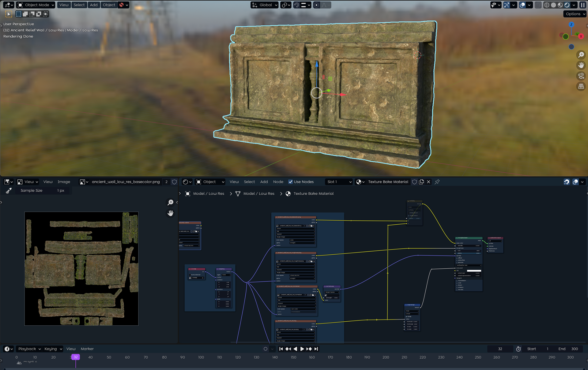
Task: Toggle the fake user shield for Texture Bake Material
Action: coord(414,182)
